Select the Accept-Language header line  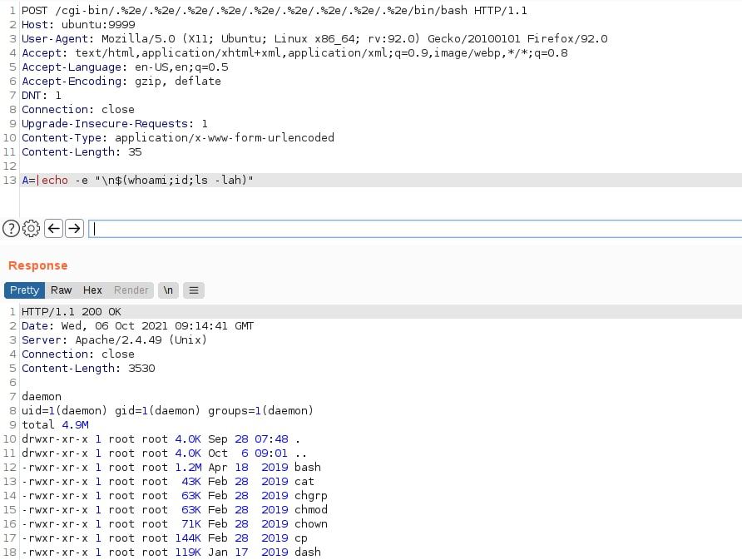pyautogui.click(x=125, y=67)
